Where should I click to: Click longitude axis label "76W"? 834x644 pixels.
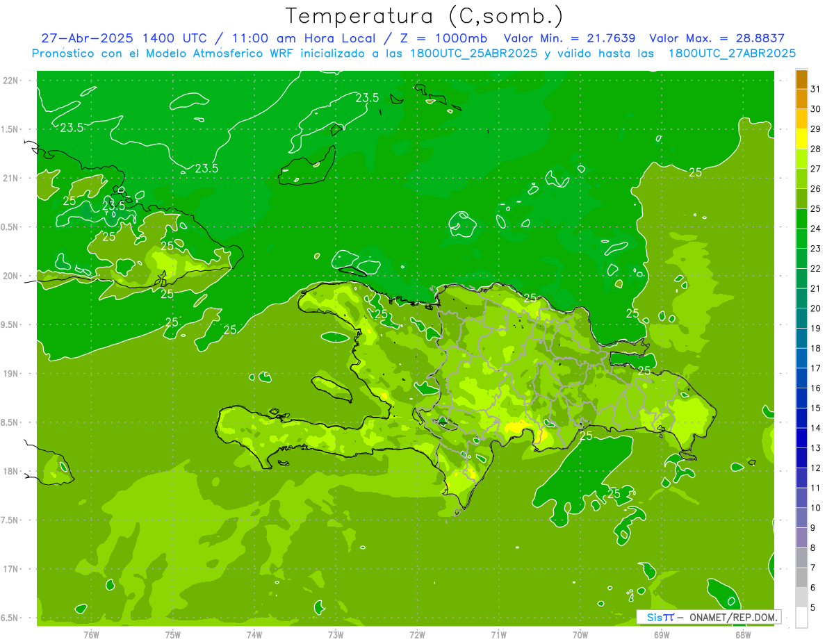pos(91,634)
